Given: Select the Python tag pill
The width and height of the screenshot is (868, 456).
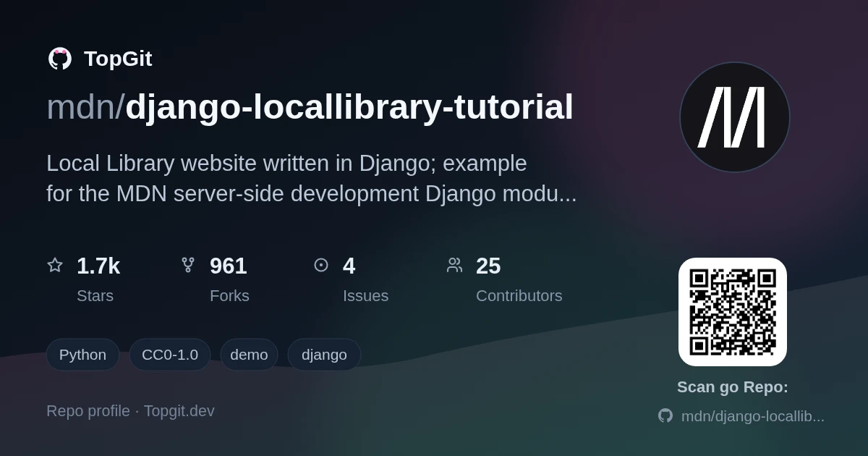Looking at the screenshot, I should tap(82, 355).
